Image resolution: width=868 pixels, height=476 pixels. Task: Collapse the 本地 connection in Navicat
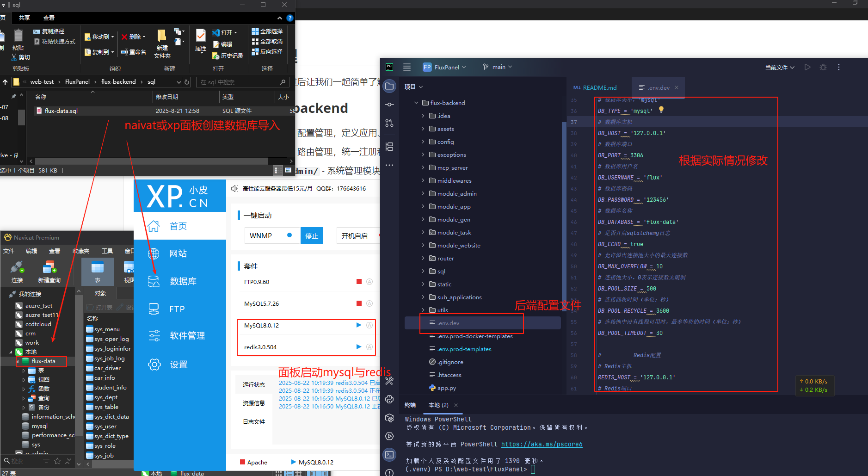(x=11, y=352)
